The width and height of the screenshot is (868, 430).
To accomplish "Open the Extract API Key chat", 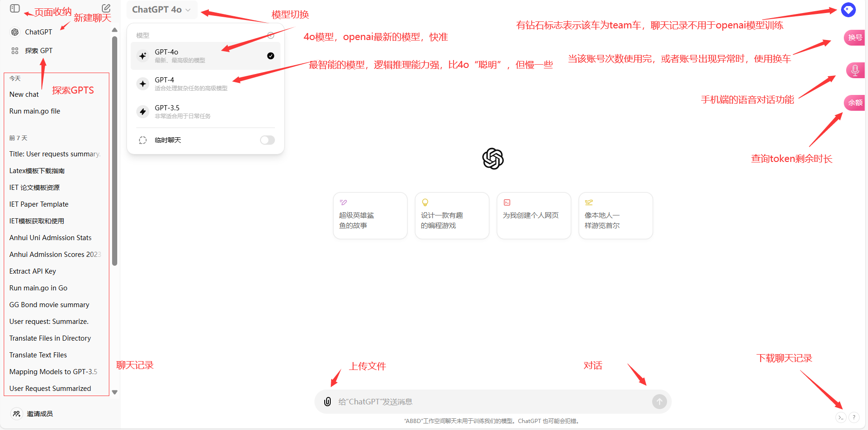I will tap(33, 271).
